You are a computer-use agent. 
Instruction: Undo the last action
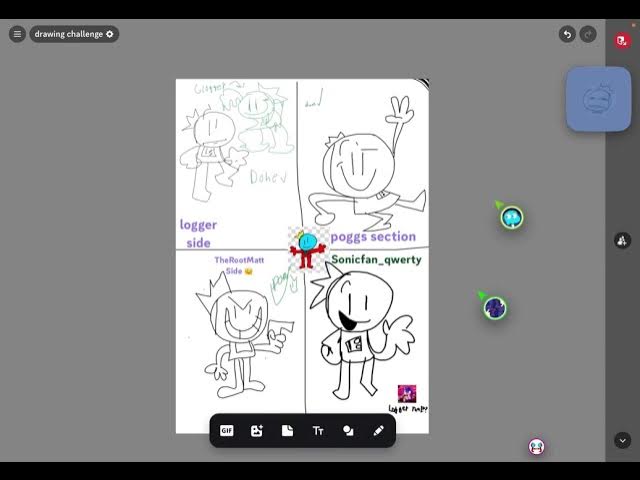coord(567,34)
